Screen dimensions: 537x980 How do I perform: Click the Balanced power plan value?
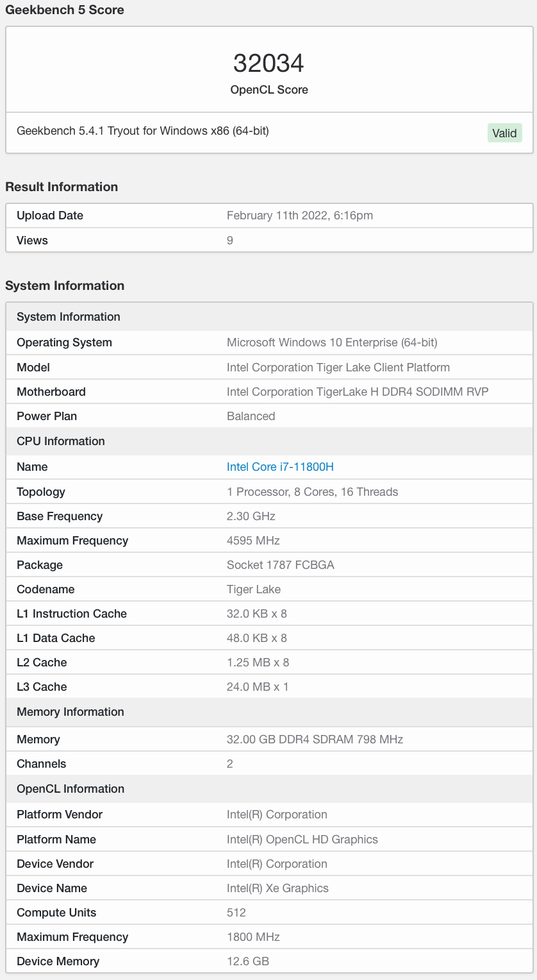pyautogui.click(x=251, y=416)
